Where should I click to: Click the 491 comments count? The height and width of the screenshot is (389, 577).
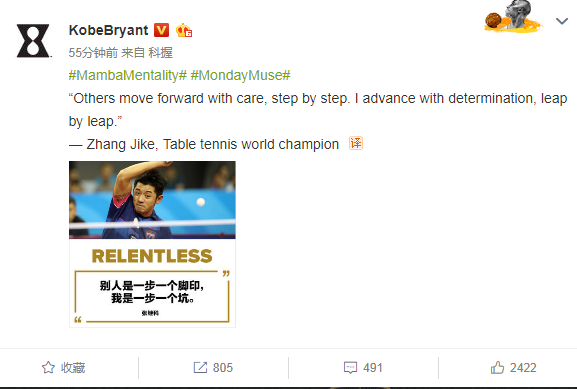tap(373, 367)
